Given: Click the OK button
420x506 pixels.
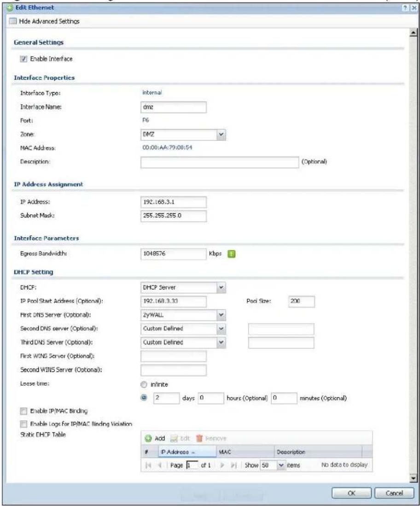Looking at the screenshot, I should [352, 493].
